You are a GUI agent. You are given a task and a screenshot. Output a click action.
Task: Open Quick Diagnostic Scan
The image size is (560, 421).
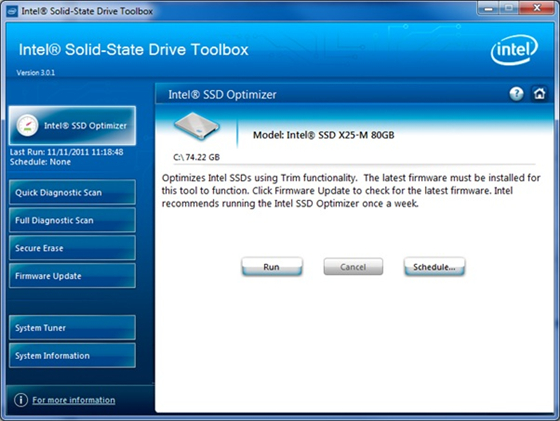[x=72, y=192]
